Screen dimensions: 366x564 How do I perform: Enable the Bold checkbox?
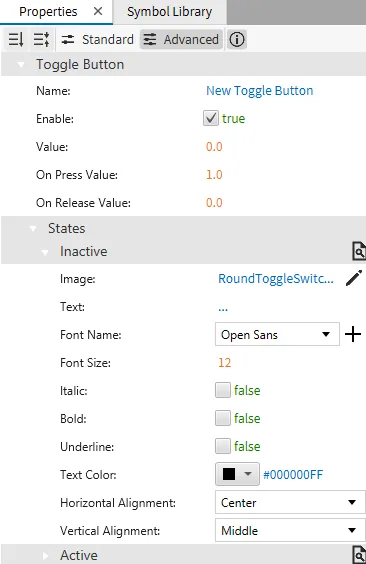coord(223,418)
